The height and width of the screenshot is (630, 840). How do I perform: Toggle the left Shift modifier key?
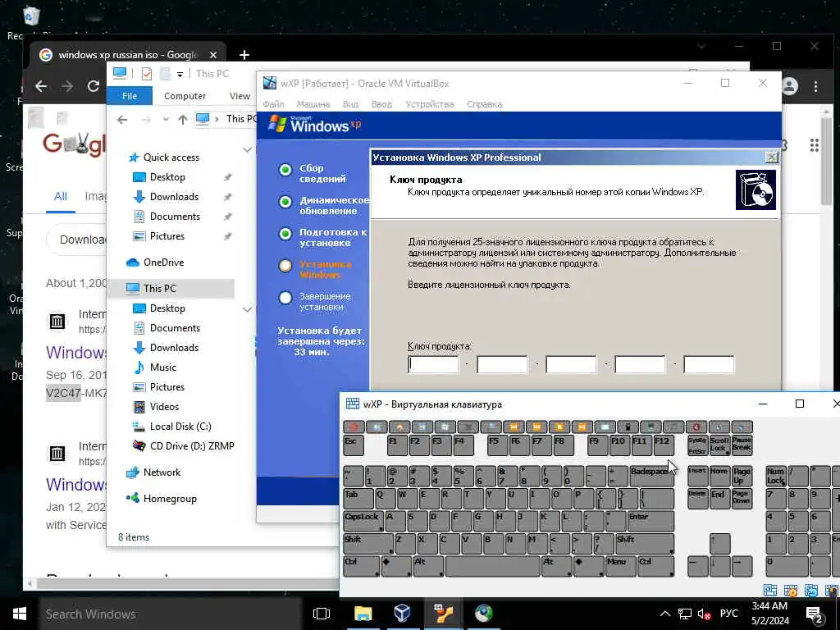pos(368,544)
